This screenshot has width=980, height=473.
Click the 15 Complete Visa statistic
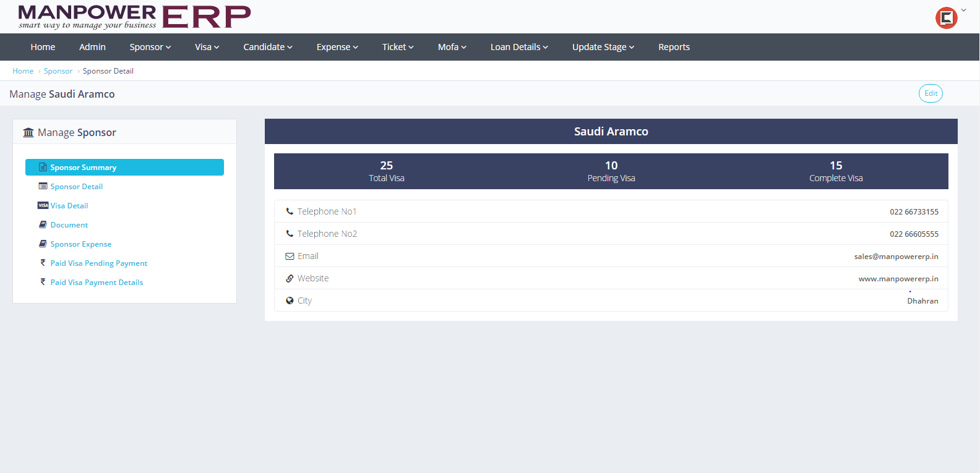[836, 171]
